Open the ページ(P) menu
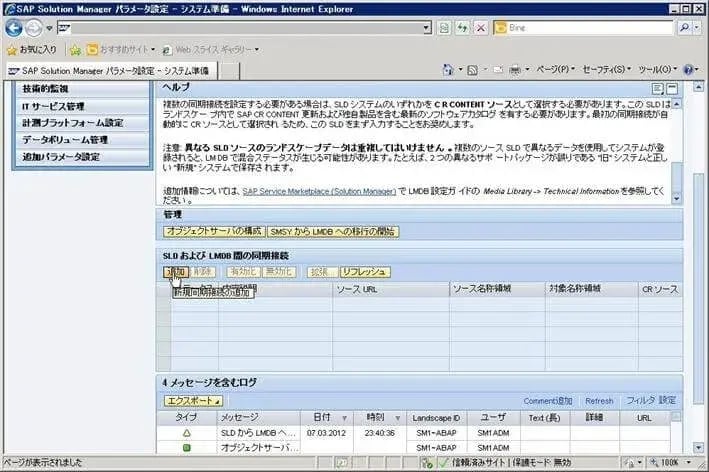The width and height of the screenshot is (709, 472). click(556, 70)
